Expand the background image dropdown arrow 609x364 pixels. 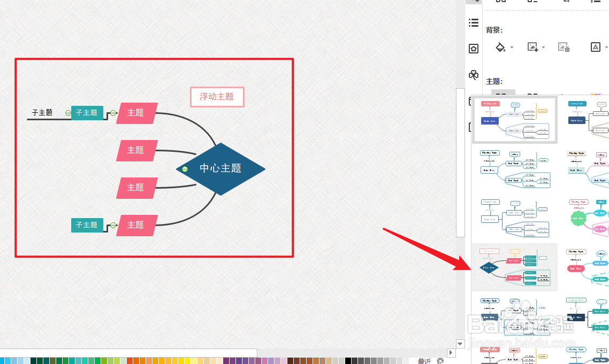point(543,48)
